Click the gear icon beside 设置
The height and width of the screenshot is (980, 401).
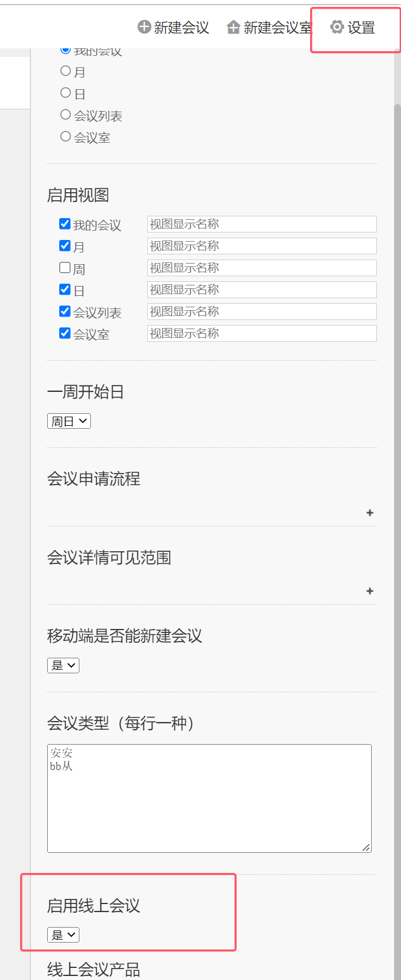pos(337,27)
